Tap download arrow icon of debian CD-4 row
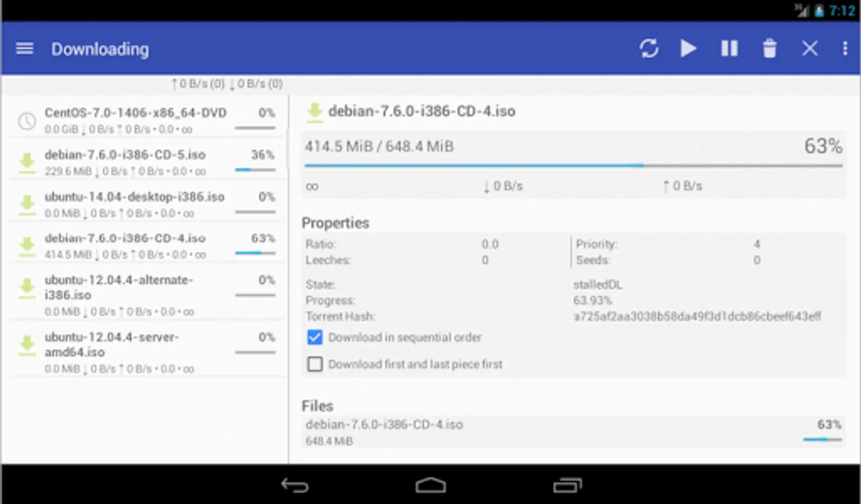This screenshot has width=861, height=504. tap(27, 246)
